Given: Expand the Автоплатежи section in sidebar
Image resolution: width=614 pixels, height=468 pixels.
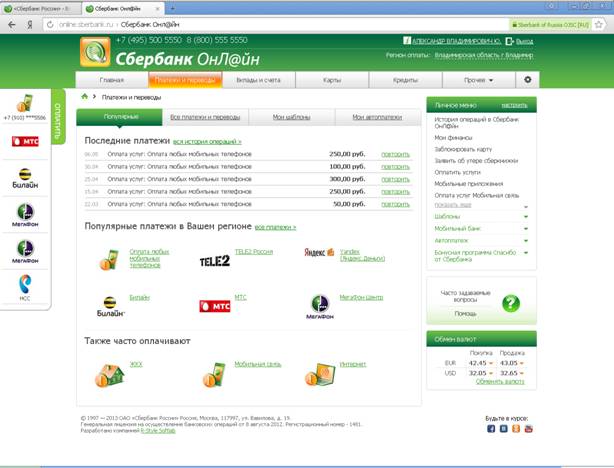Looking at the screenshot, I should pos(451,240).
